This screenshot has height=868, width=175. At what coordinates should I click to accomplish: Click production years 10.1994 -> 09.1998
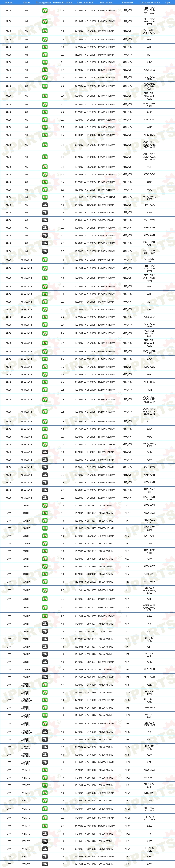coord(85,793)
